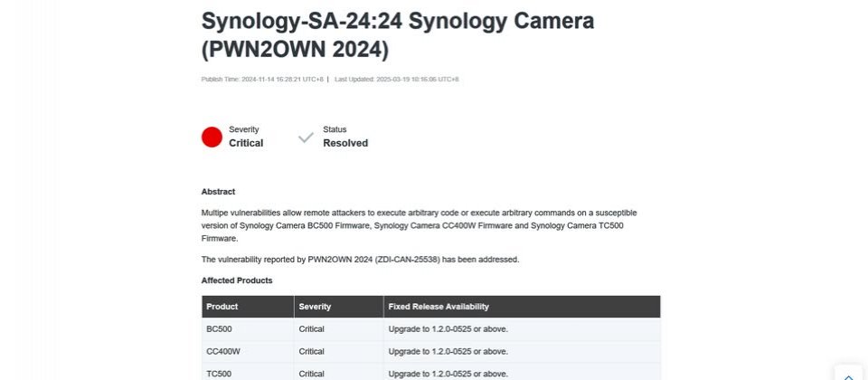Click the ZDI-CAN-25538 vulnerability sentence

tap(361, 260)
